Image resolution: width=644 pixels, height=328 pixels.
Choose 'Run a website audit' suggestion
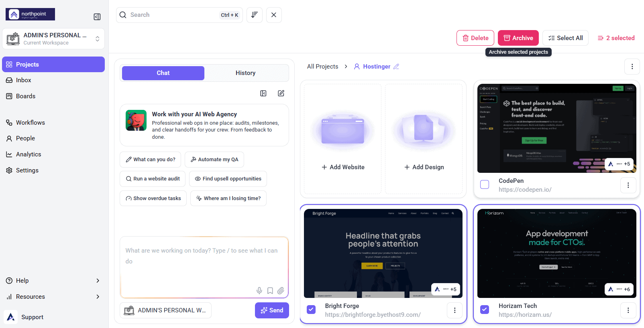tap(153, 179)
